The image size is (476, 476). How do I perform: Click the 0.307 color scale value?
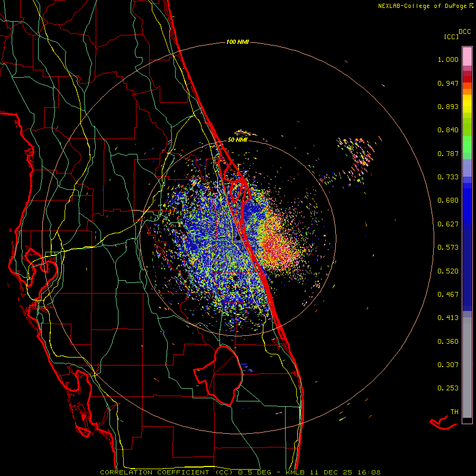(x=448, y=365)
